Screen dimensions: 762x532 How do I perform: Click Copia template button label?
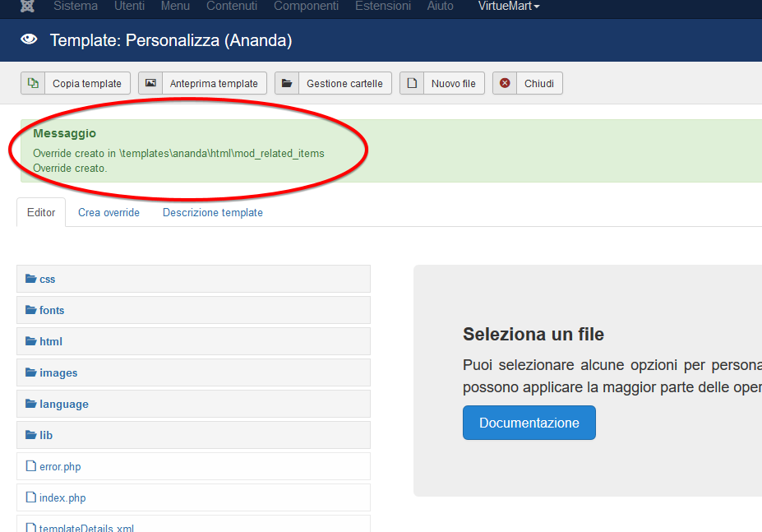tap(87, 84)
